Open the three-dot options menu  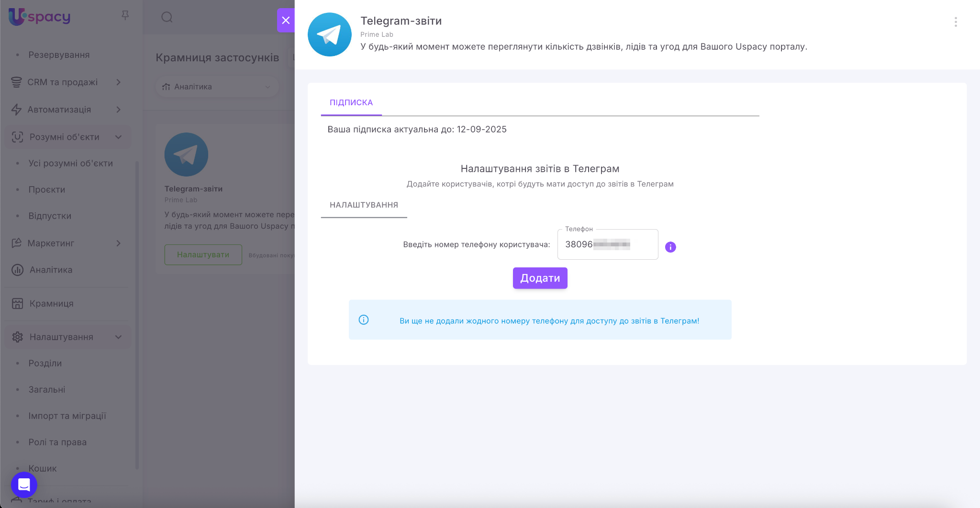pyautogui.click(x=956, y=22)
